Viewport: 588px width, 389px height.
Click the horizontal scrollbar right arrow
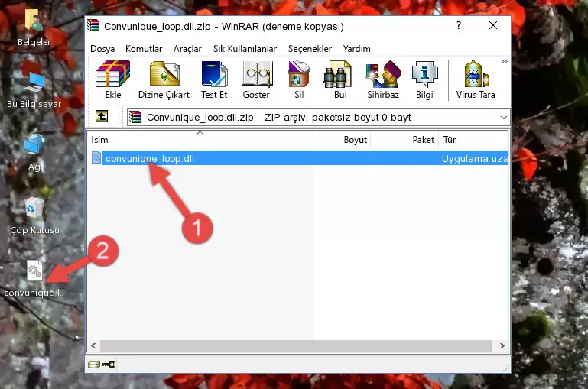pyautogui.click(x=502, y=345)
